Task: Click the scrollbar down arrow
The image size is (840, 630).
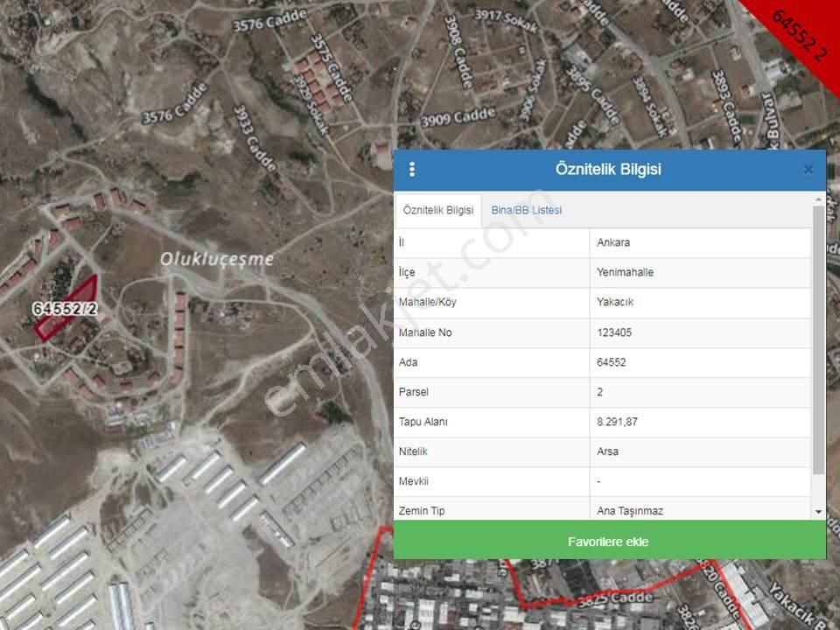Action: click(x=818, y=512)
